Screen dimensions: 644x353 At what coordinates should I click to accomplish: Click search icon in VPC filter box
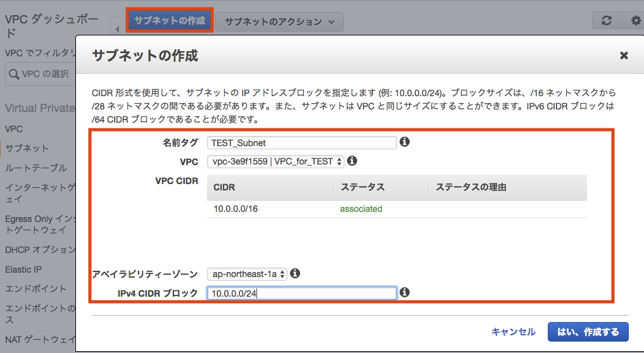14,74
